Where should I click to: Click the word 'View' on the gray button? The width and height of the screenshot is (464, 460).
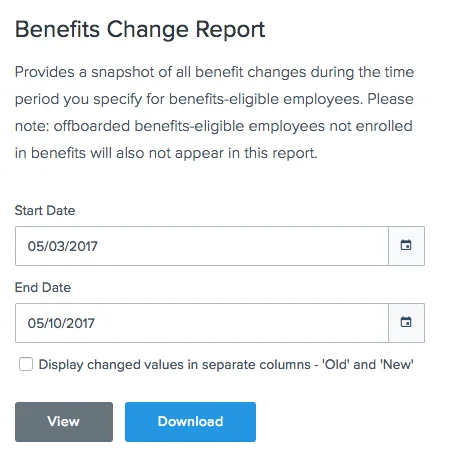tap(64, 422)
